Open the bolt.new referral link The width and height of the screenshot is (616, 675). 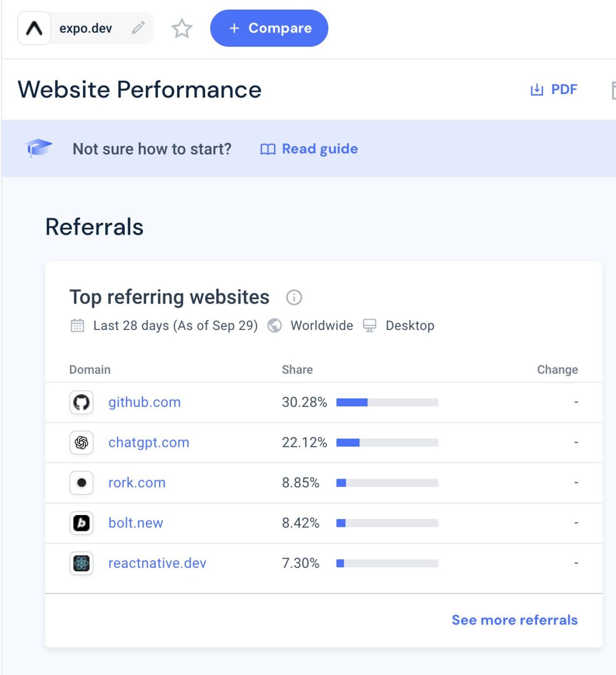click(135, 523)
